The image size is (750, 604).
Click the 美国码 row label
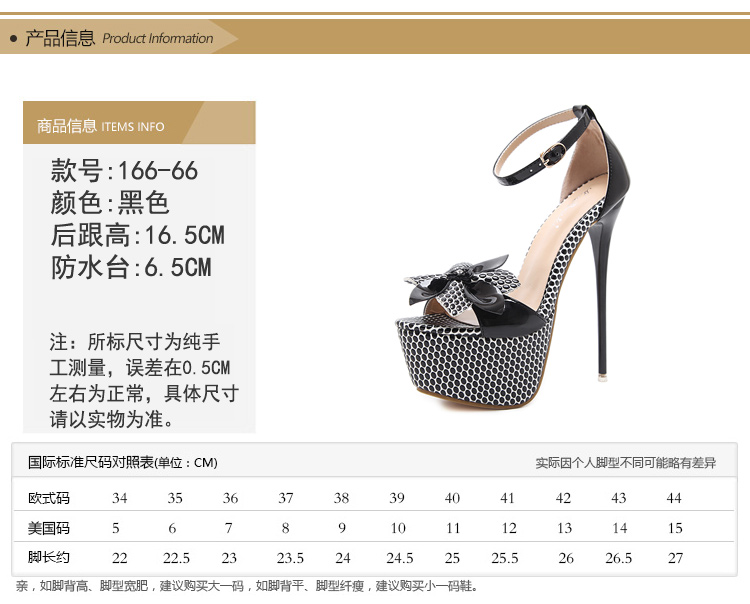coord(49,528)
